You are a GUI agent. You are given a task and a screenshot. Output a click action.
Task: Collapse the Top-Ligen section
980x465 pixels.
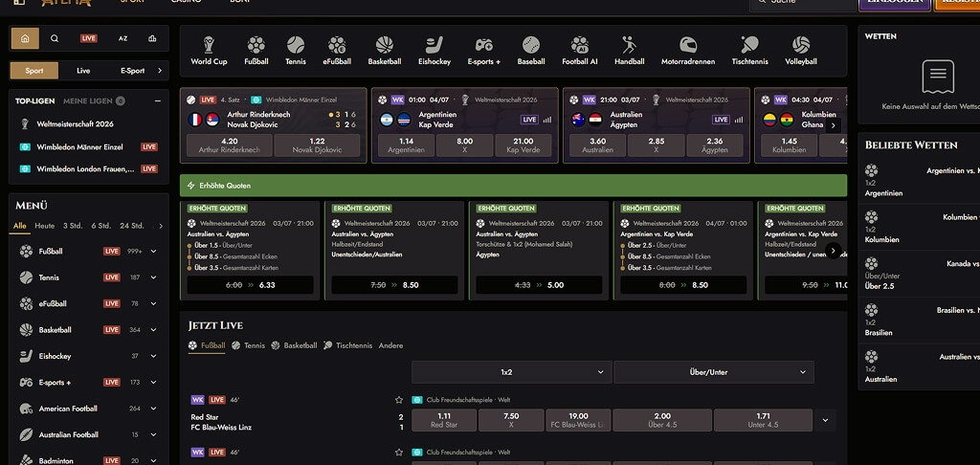tap(158, 100)
